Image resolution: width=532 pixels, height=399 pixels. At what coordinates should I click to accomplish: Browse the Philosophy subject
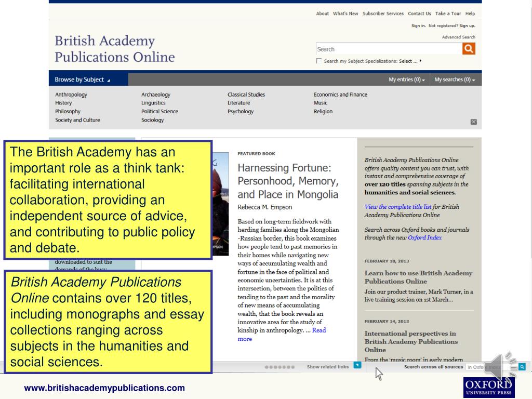[68, 111]
